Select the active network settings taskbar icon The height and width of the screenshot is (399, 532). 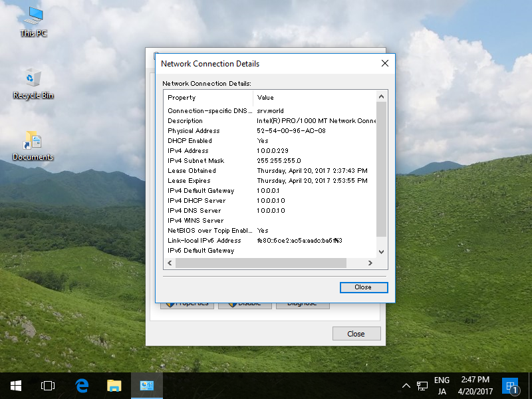pyautogui.click(x=147, y=386)
